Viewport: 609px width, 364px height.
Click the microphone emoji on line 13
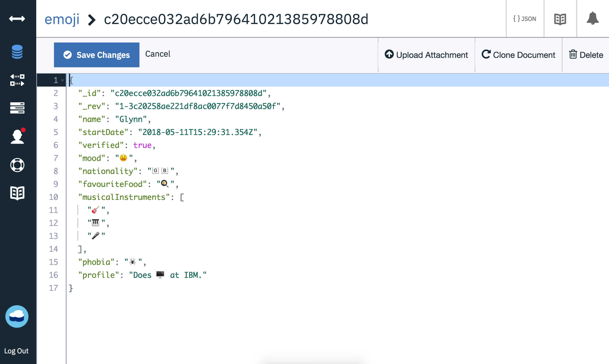(96, 236)
